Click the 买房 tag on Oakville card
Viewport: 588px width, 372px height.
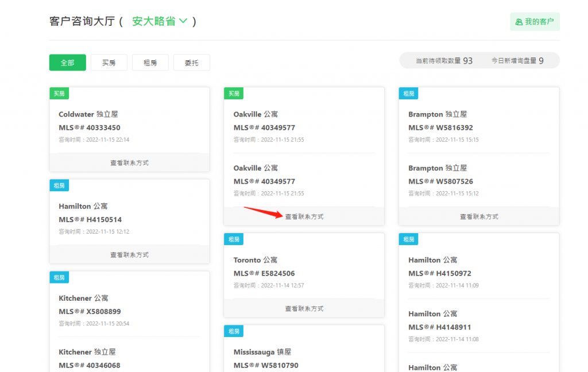click(234, 94)
